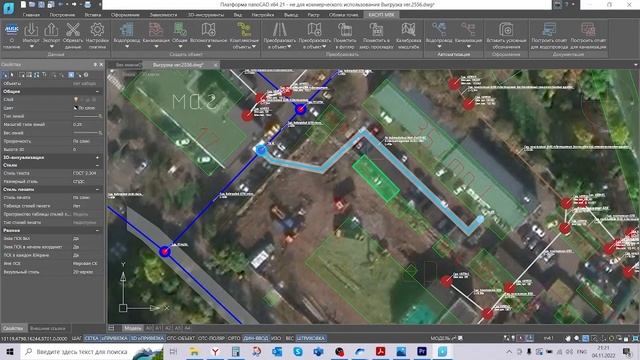Open the Внешние ссылки panel tab
This screenshot has width=640, height=360.
click(48, 328)
